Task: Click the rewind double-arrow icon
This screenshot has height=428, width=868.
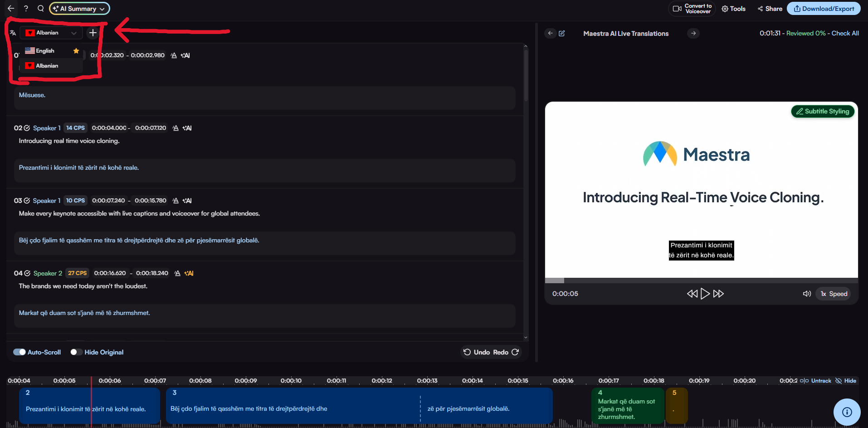Action: [692, 294]
